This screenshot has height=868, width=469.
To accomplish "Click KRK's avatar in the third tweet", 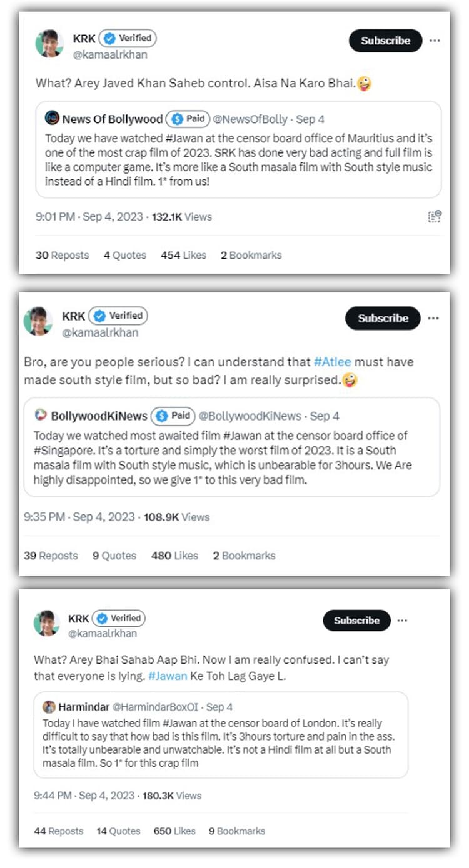I will 46,624.
